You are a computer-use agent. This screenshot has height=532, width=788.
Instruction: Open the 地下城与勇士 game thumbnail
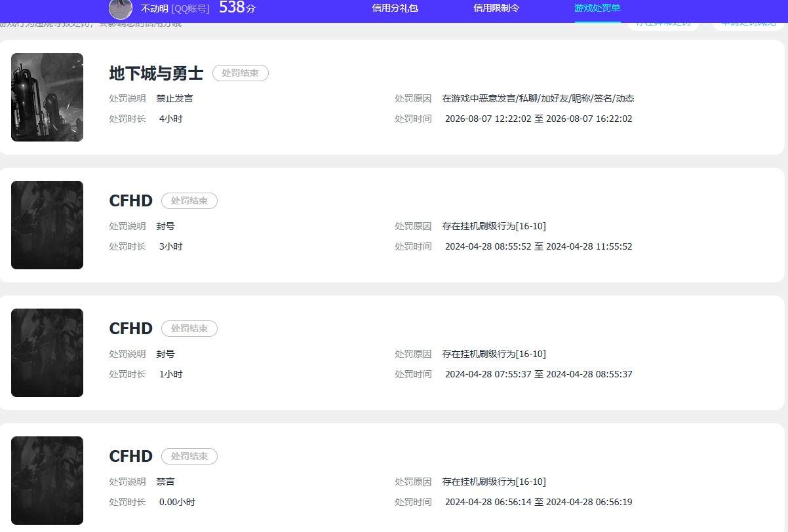[47, 97]
